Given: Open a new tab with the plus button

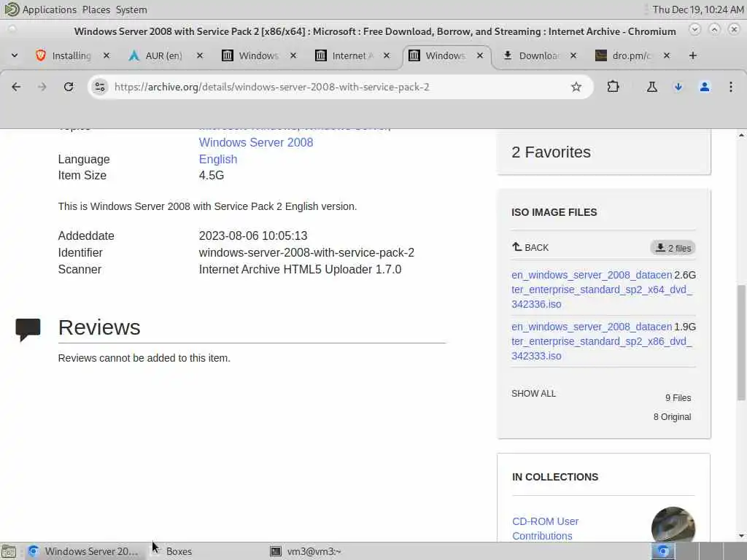Looking at the screenshot, I should [x=693, y=55].
